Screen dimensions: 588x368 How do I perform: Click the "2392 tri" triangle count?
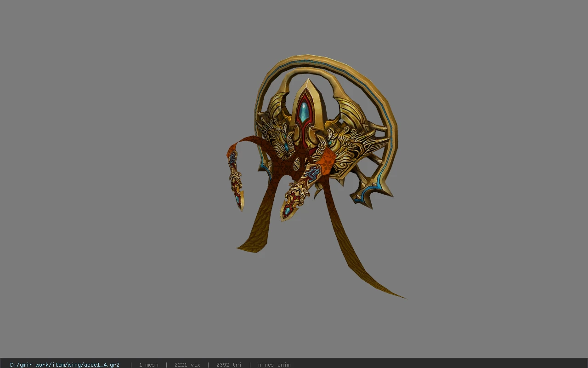click(x=229, y=365)
